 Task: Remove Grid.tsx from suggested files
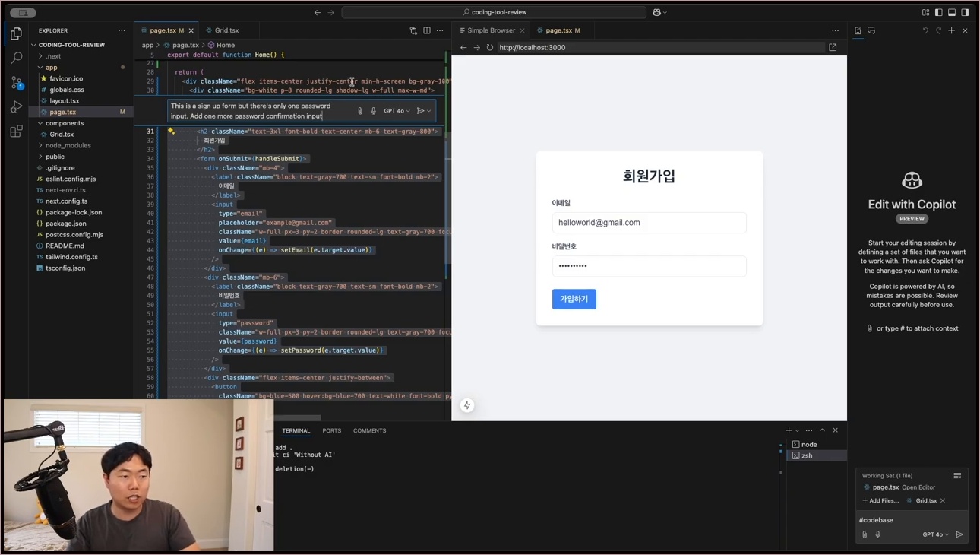click(x=943, y=500)
